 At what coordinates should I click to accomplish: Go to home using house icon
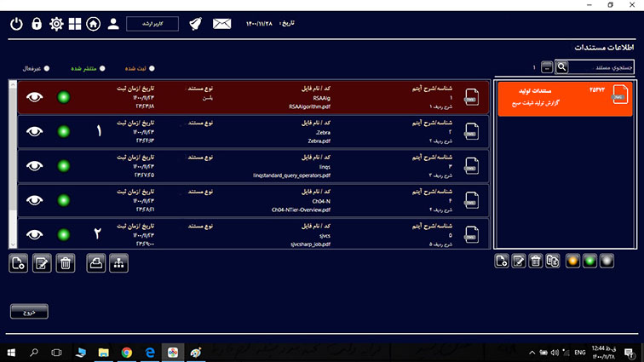click(x=94, y=24)
